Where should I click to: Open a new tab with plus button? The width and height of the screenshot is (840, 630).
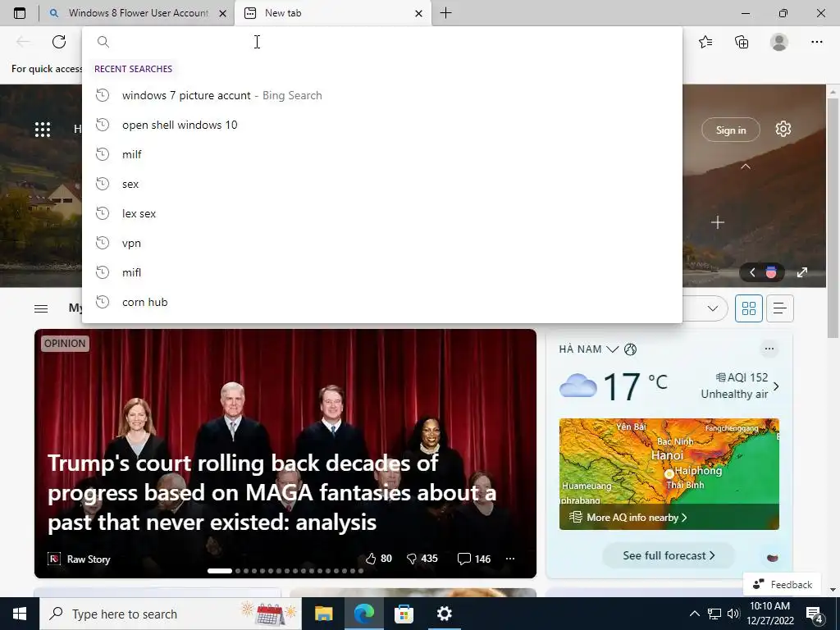click(445, 13)
